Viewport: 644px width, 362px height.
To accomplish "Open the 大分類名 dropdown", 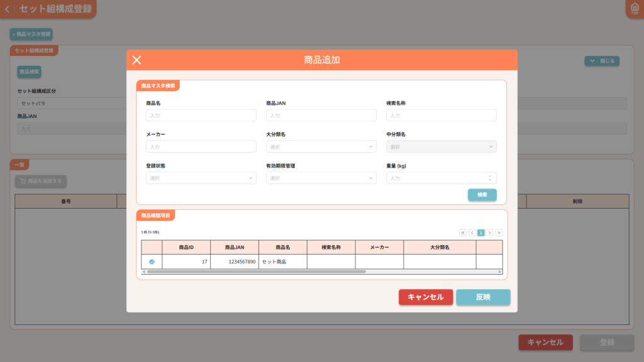I will pos(321,146).
